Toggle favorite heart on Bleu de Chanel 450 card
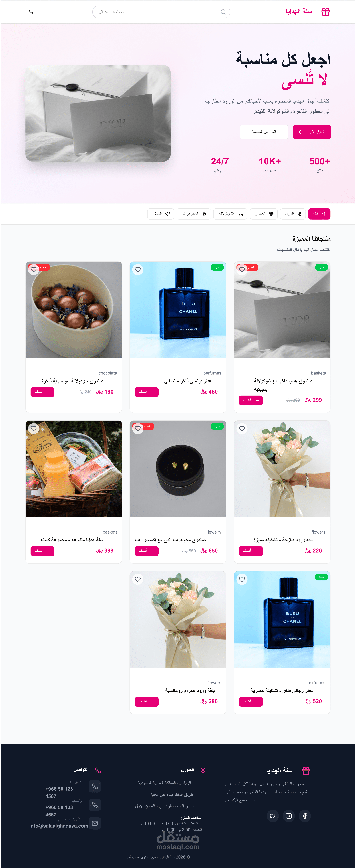356x868 pixels. 138,270
